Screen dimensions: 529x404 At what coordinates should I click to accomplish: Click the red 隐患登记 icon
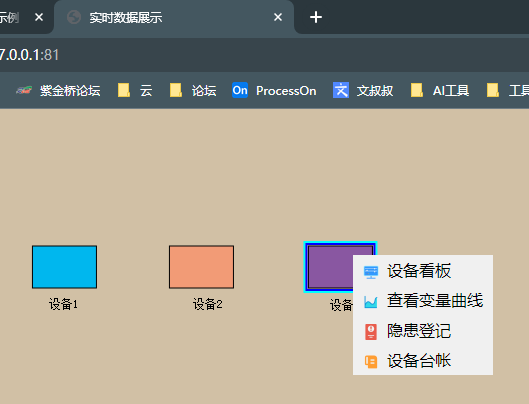pos(371,332)
